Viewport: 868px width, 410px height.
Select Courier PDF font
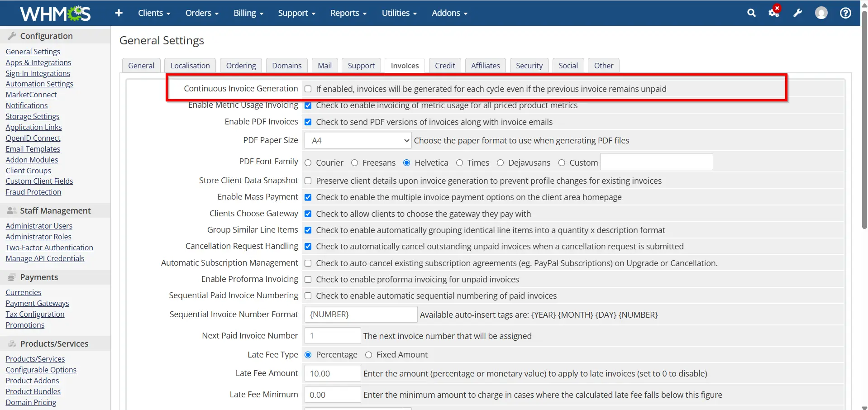[308, 163]
